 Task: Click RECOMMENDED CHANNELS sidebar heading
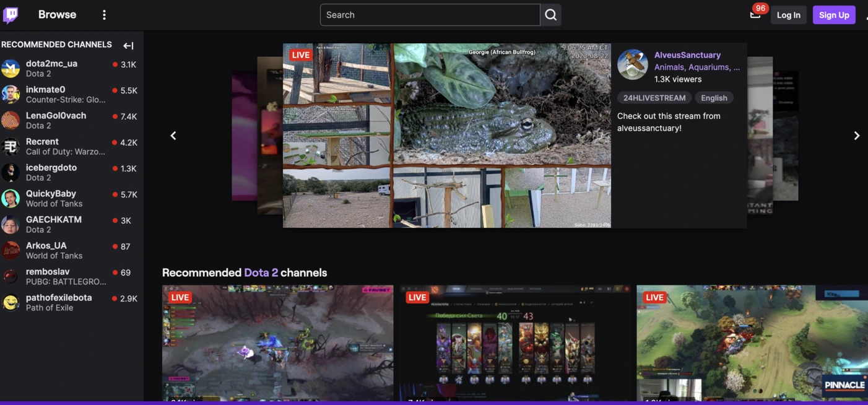[x=56, y=45]
